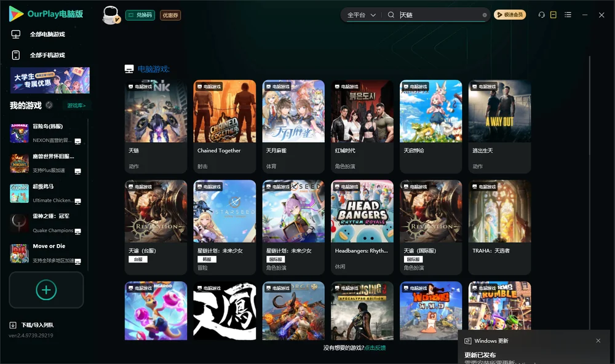Open the TRAHA：天选者 game card

pos(499,227)
